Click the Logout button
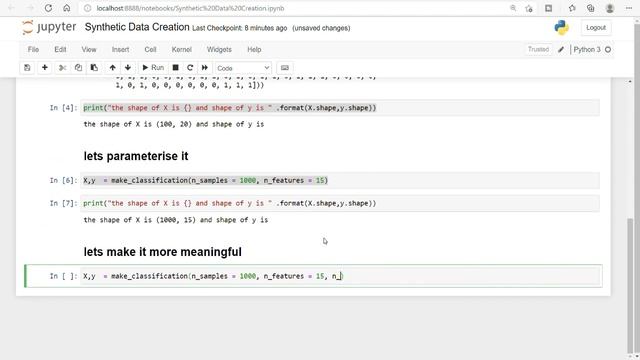The image size is (640, 360). point(596,28)
